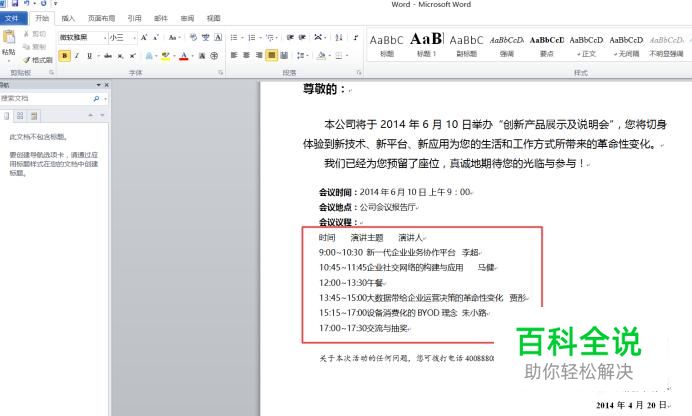Toggle Justify alignment (highlighted) button
Screen dimensions: 692x416
(271, 55)
